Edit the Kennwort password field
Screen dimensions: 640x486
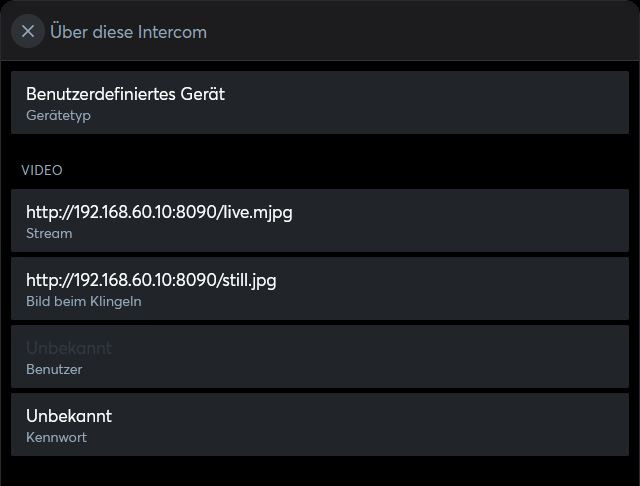click(320, 425)
